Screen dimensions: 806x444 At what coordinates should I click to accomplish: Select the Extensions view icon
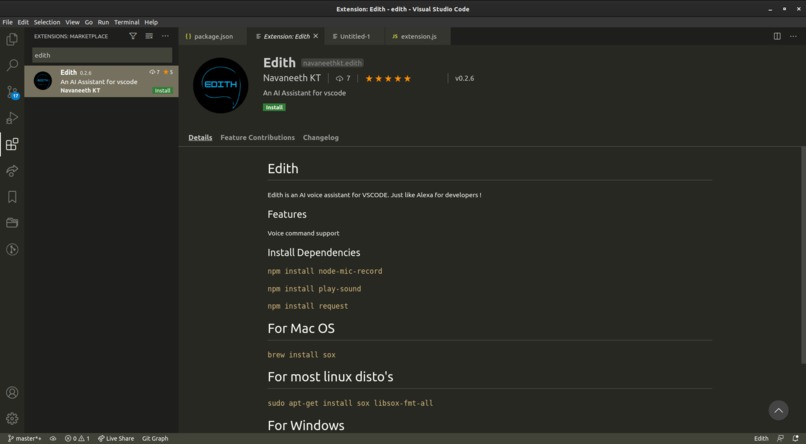pyautogui.click(x=12, y=144)
